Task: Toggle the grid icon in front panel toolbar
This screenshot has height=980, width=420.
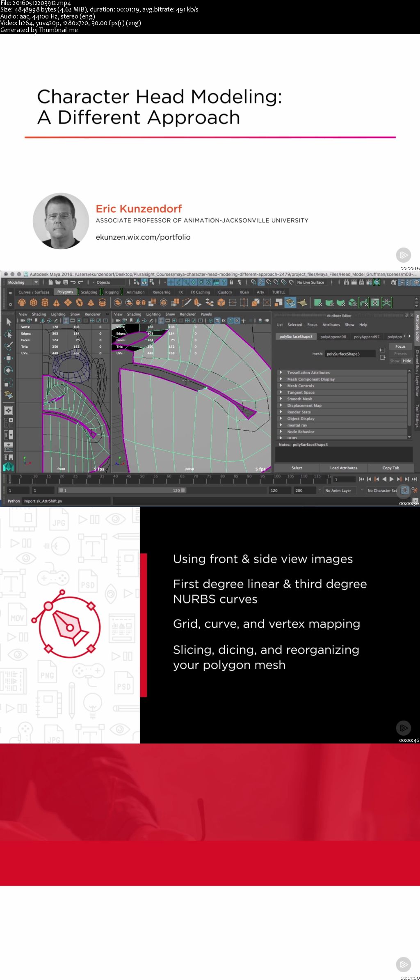Action: point(66,320)
